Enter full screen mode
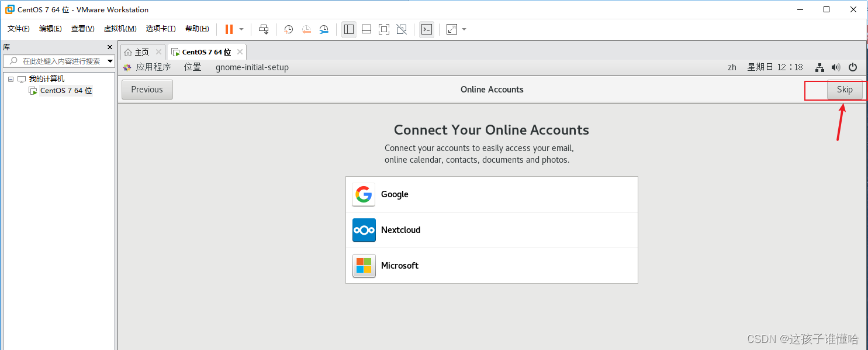This screenshot has width=868, height=350. coord(384,29)
